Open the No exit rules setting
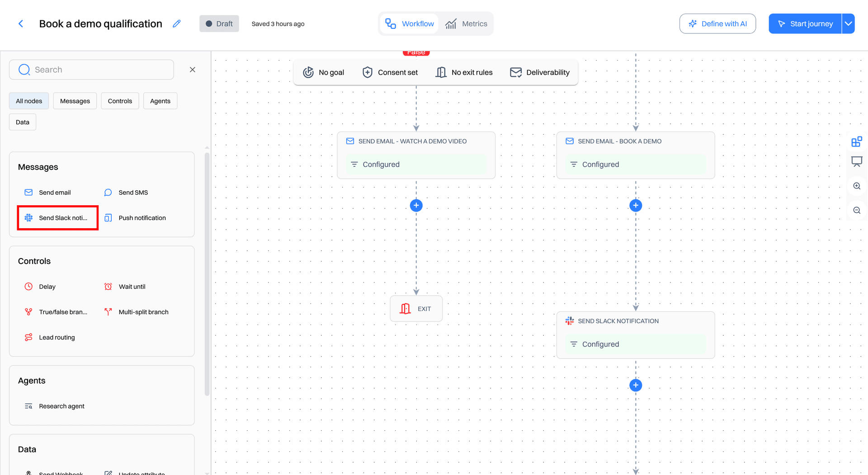Viewport: 868px width, 475px height. 464,72
